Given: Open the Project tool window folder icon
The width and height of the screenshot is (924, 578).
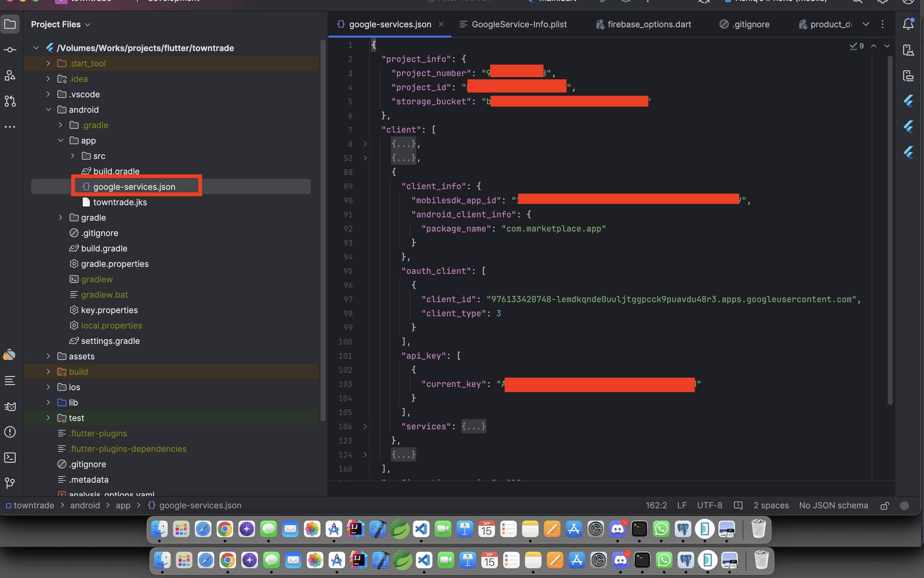Looking at the screenshot, I should pos(10,24).
